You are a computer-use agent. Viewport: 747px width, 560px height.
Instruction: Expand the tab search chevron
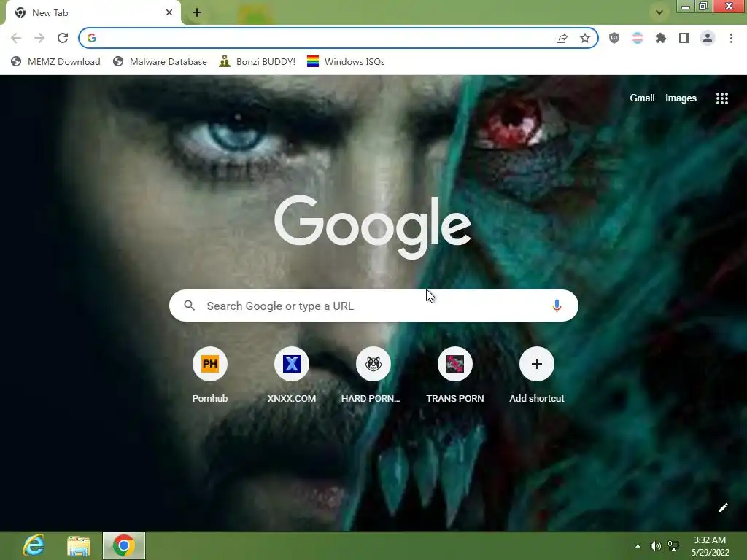(x=659, y=12)
